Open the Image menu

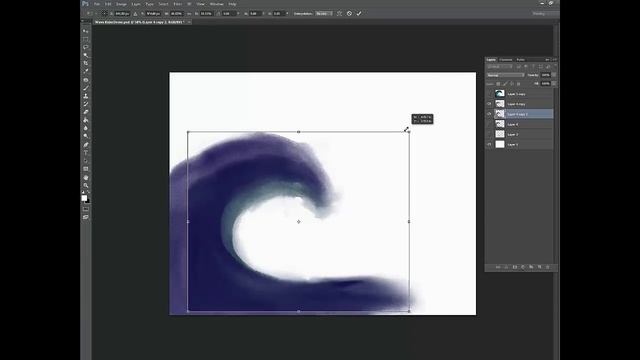coord(122,4)
